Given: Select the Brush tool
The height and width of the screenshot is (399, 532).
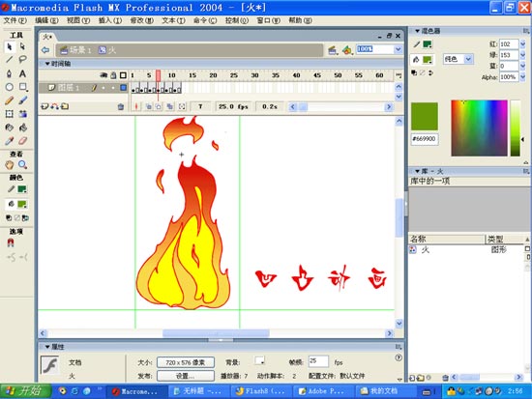Looking at the screenshot, I should coord(22,100).
